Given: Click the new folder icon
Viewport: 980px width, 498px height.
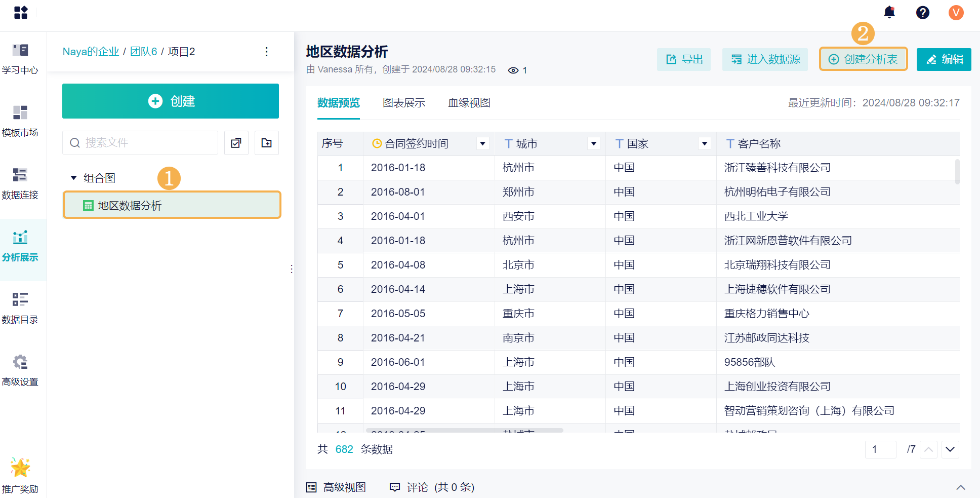Looking at the screenshot, I should [267, 143].
